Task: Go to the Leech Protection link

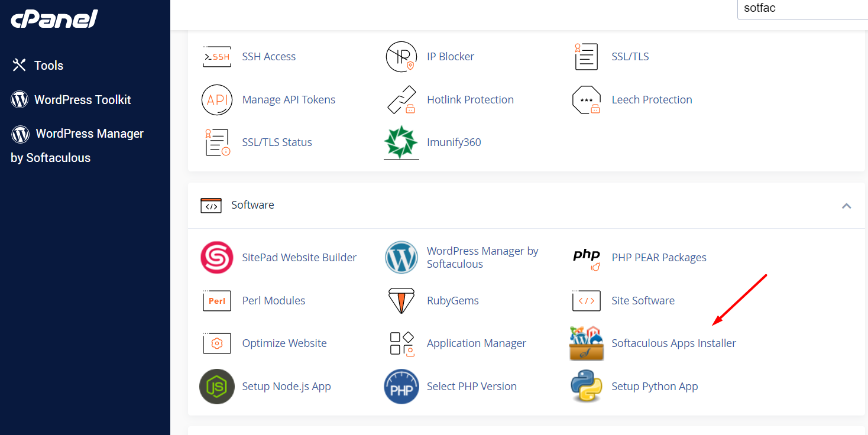Action: (x=652, y=100)
